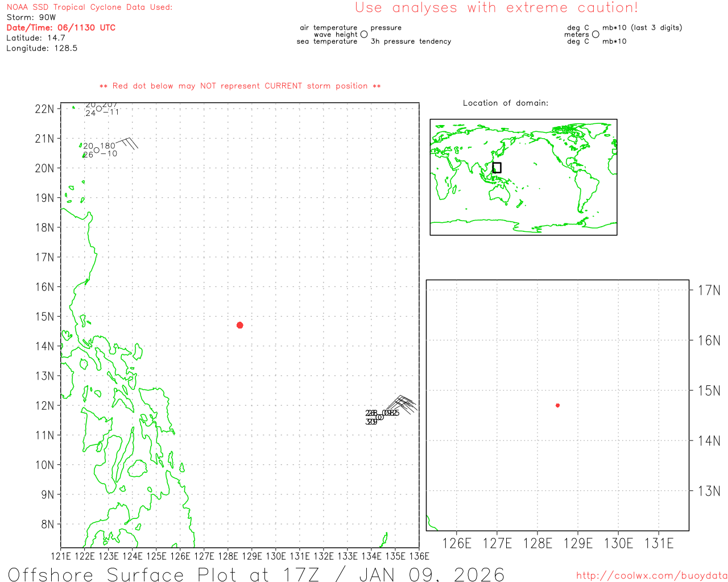Select the station circle at 22N
Image resolution: width=728 pixels, height=582 pixels.
[x=99, y=109]
